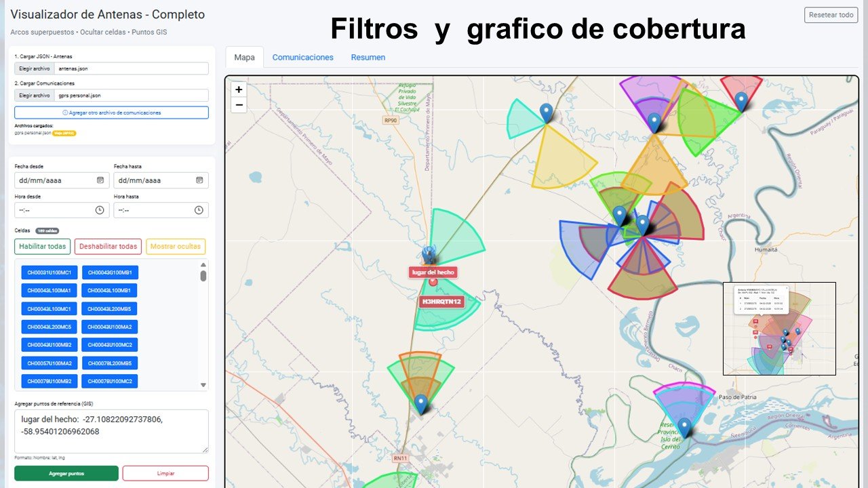Click the Resetear todo button

click(x=831, y=15)
